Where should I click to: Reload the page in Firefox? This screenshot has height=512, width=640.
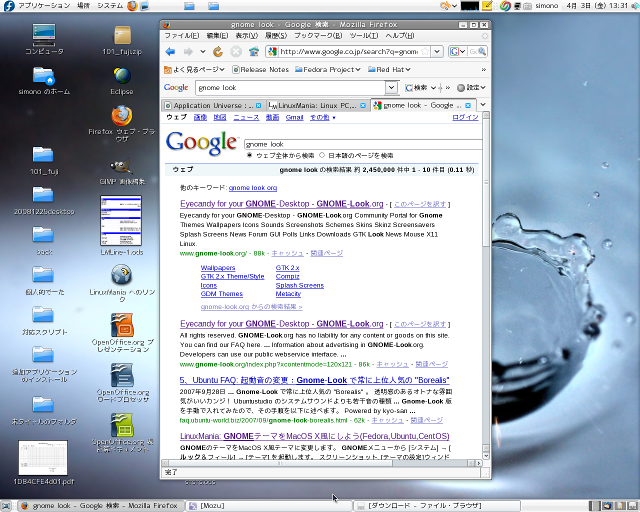tap(218, 51)
